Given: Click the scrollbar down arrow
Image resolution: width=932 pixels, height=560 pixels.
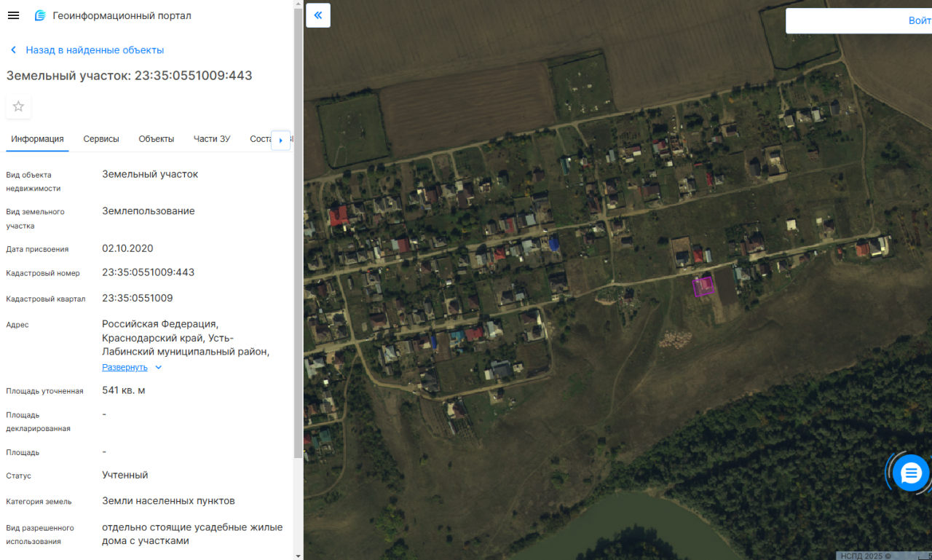Looking at the screenshot, I should click(298, 555).
